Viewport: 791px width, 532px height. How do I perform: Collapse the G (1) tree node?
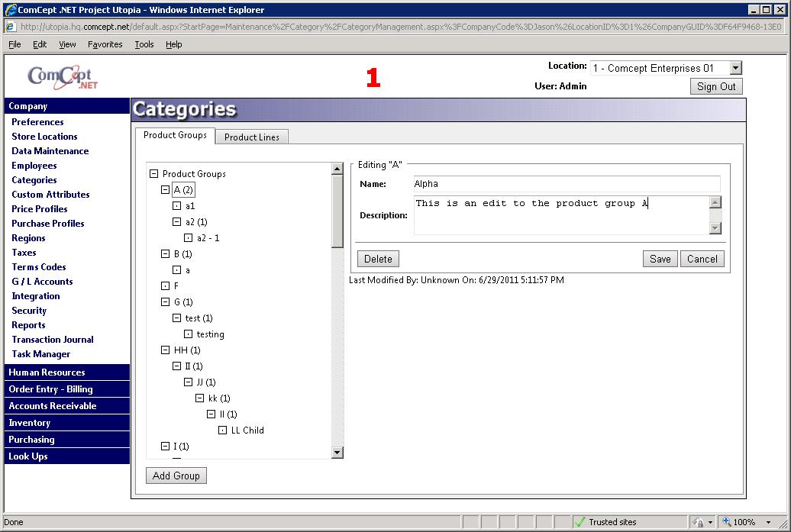click(165, 302)
